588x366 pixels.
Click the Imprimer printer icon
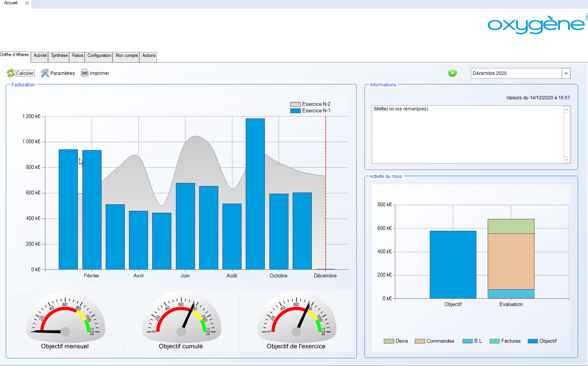(x=84, y=73)
